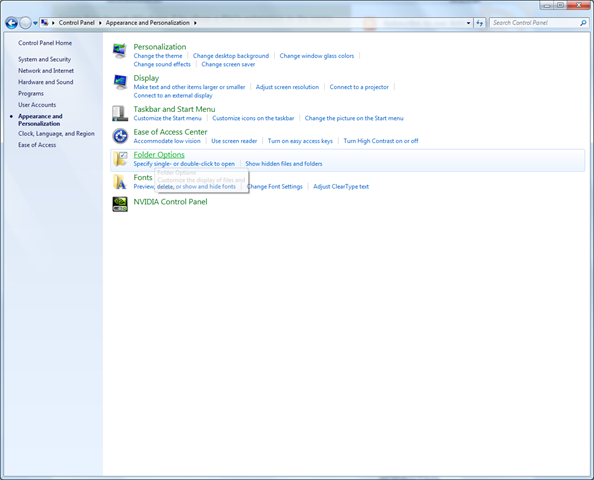
Task: Click Adjust ClearType text link
Action: (341, 186)
